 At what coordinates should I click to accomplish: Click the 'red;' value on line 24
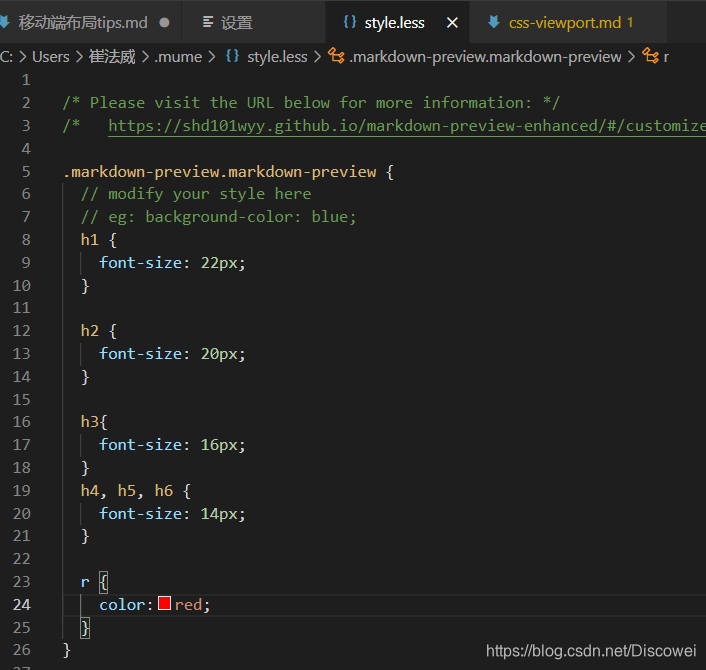click(192, 605)
